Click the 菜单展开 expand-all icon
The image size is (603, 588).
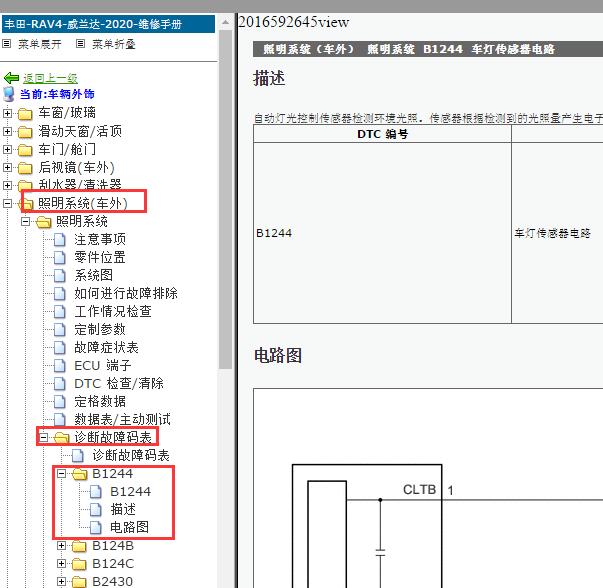point(7,44)
